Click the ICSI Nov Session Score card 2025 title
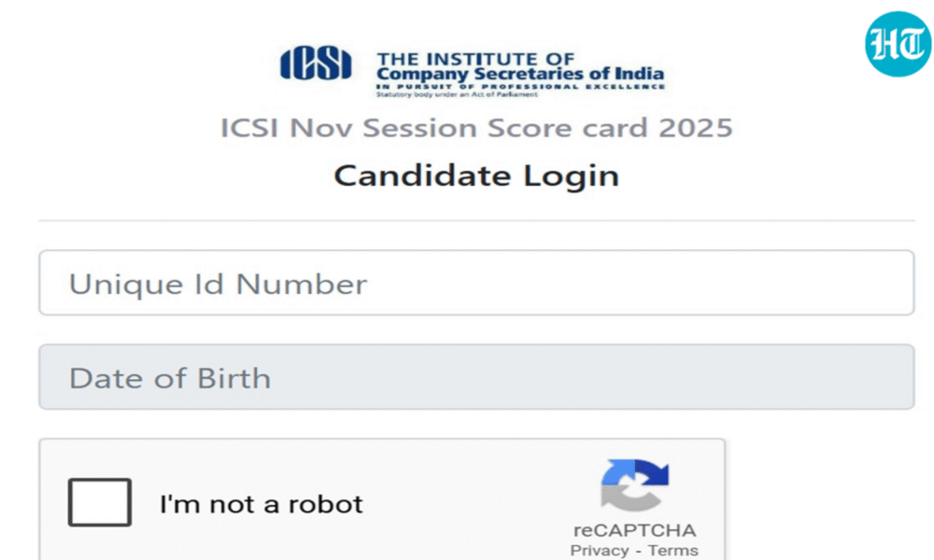Image resolution: width=934 pixels, height=560 pixels. (476, 128)
